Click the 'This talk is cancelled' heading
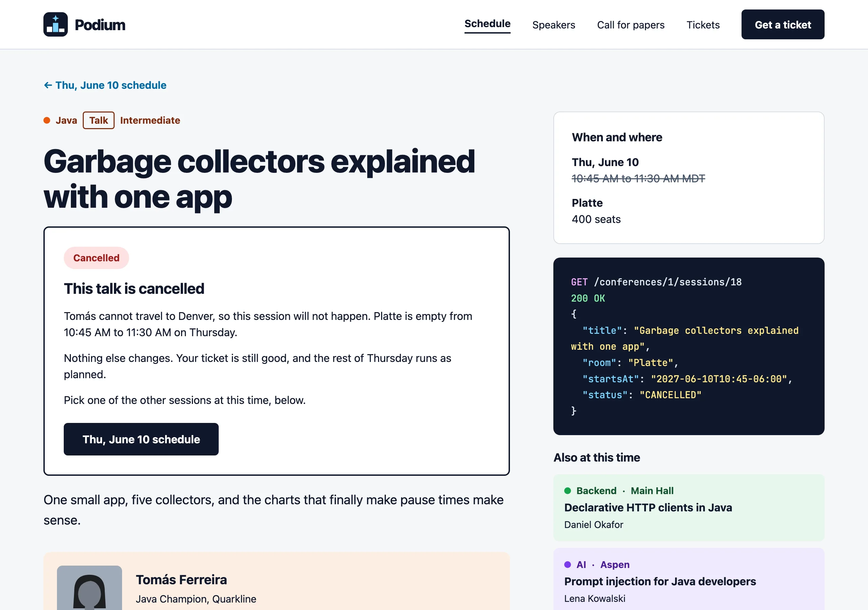 pyautogui.click(x=134, y=289)
